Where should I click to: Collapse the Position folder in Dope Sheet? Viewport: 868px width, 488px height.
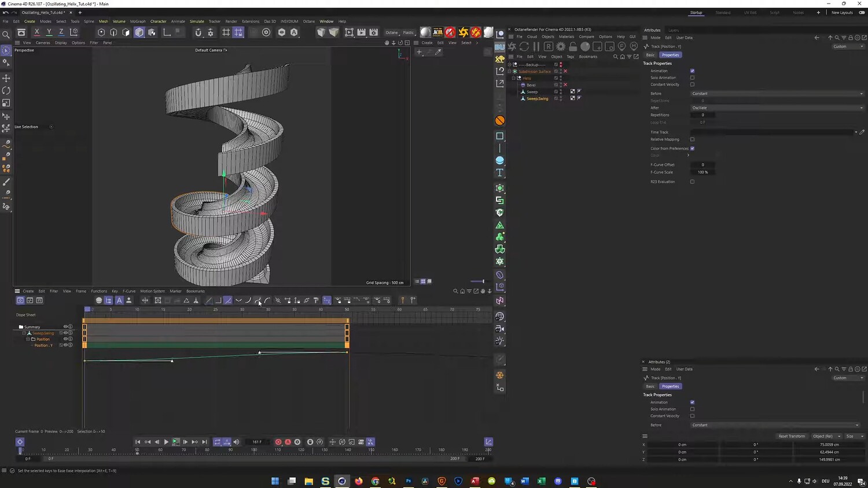(x=28, y=339)
